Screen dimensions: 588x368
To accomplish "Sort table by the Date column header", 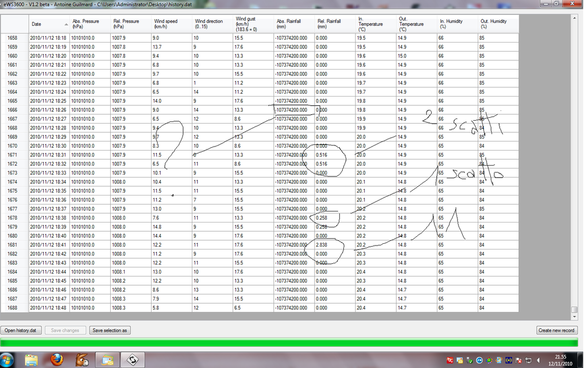I will [x=49, y=24].
